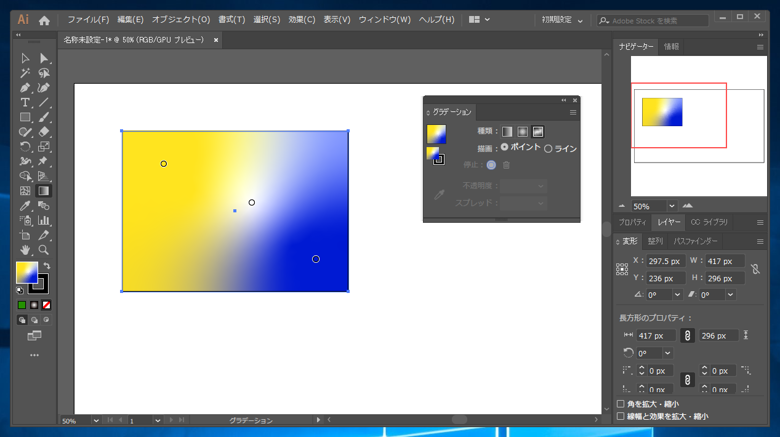Screen dimensions: 780x437
Task: Choose freeform gradient type
Action: (x=538, y=131)
